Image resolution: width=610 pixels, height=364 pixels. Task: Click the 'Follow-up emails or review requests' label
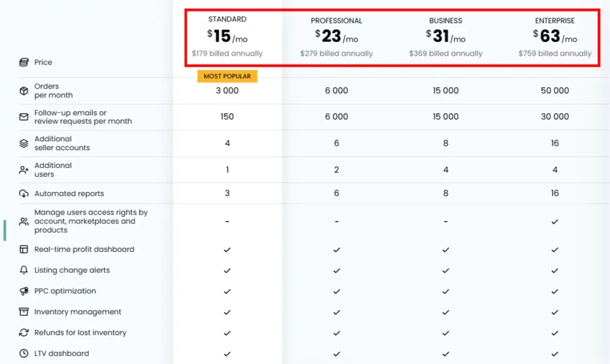coord(83,117)
